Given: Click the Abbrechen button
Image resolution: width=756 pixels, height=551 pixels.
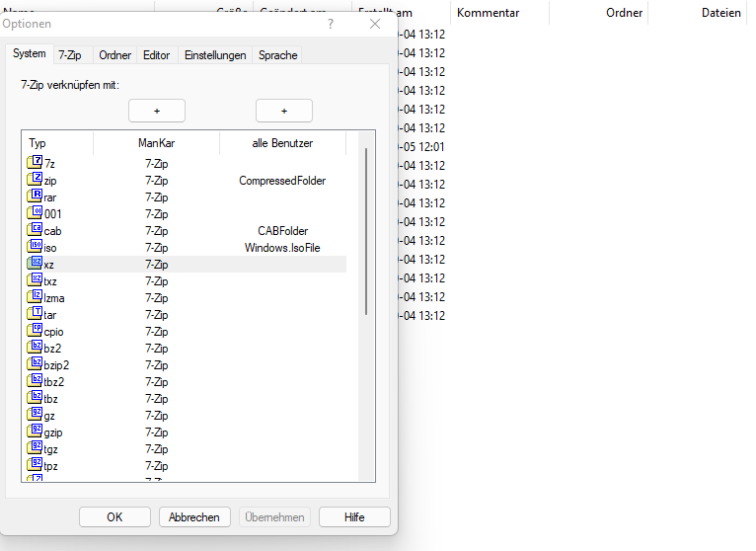Looking at the screenshot, I should click(x=194, y=517).
